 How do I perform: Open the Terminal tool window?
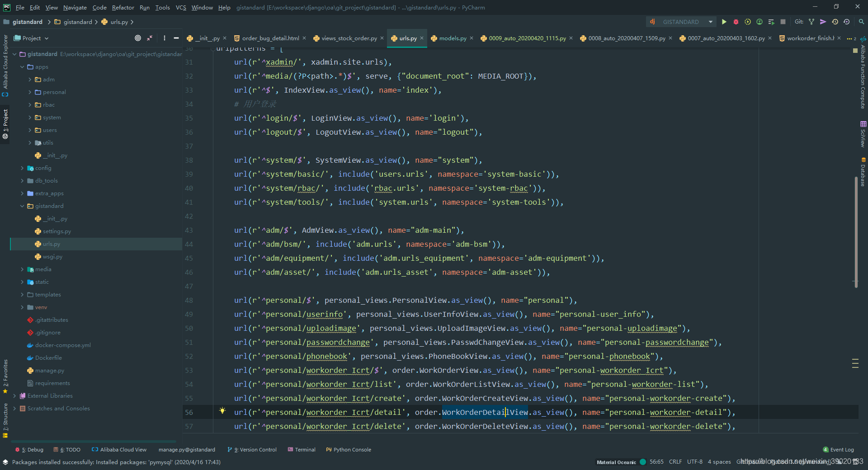(302, 450)
